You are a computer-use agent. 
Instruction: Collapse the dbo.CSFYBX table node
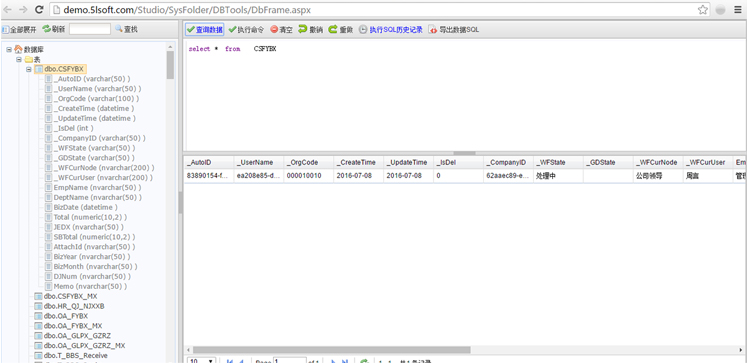29,69
